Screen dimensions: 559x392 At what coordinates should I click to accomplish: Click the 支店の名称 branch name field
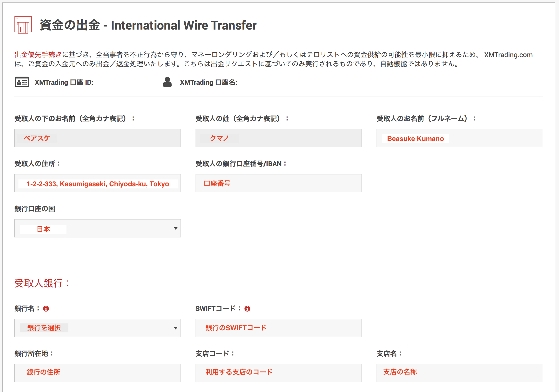(460, 373)
